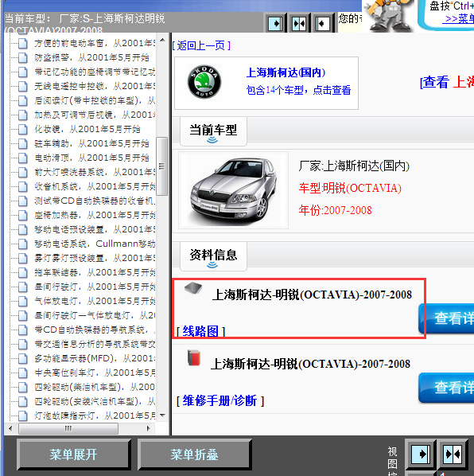Viewport: 474px width, 476px height.
Task: Click document icon for 防盗报警 row
Action: pyautogui.click(x=23, y=57)
